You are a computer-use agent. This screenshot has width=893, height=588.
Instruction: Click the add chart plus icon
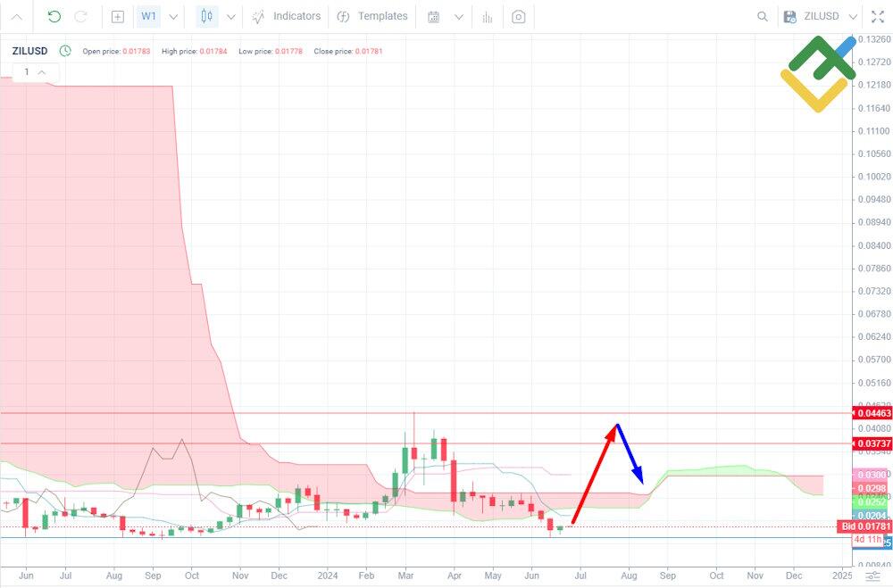[x=118, y=16]
